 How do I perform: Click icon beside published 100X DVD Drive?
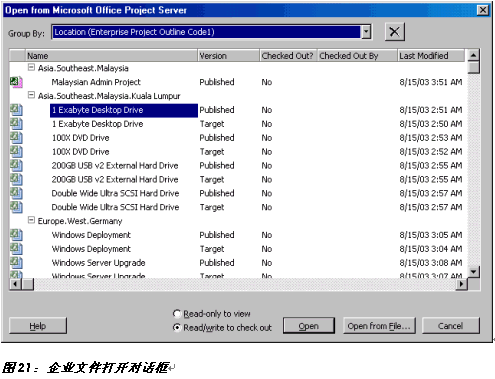16,138
